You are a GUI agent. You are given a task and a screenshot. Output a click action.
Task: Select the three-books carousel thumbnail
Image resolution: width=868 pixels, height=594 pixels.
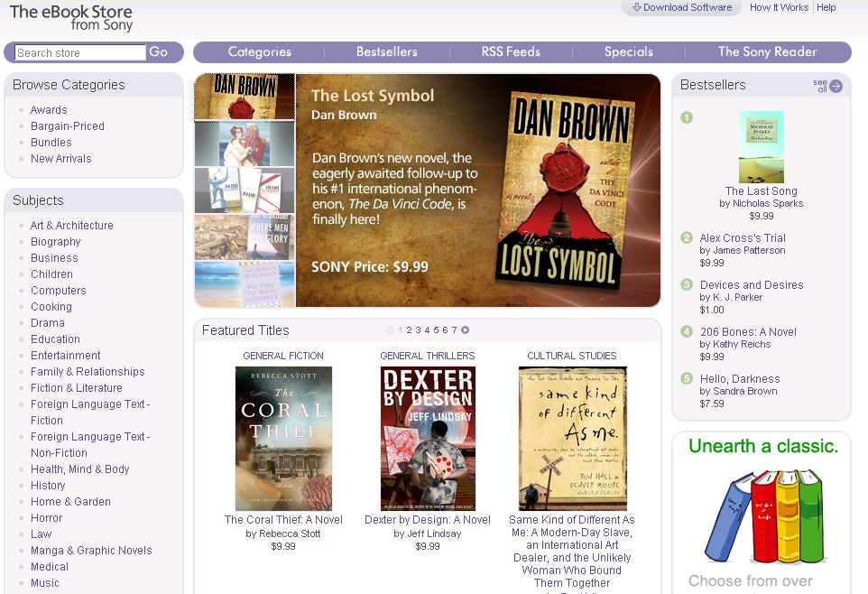(245, 190)
